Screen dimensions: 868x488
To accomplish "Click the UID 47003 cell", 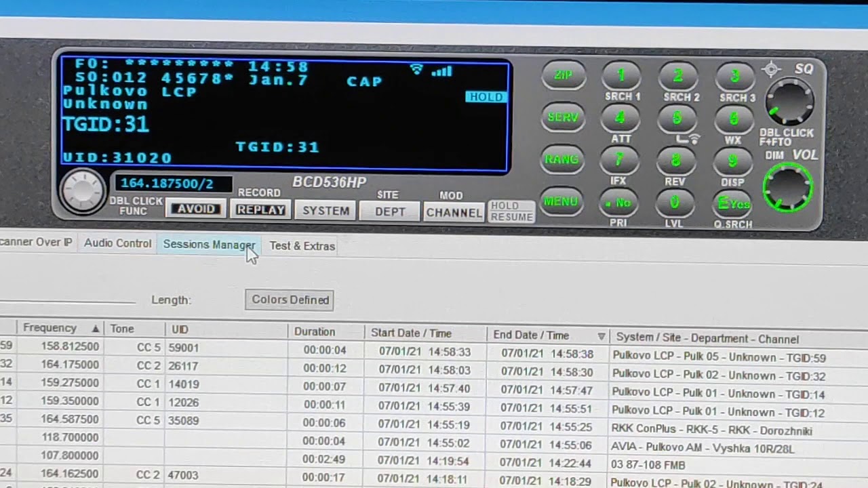I will point(183,475).
